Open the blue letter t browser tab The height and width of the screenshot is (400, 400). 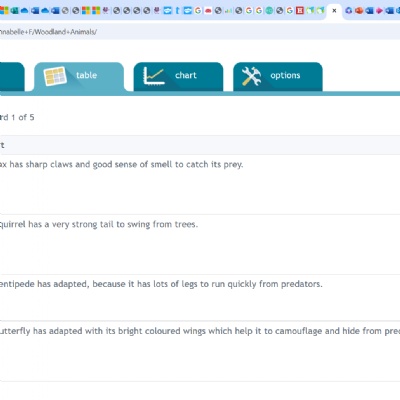point(177,11)
